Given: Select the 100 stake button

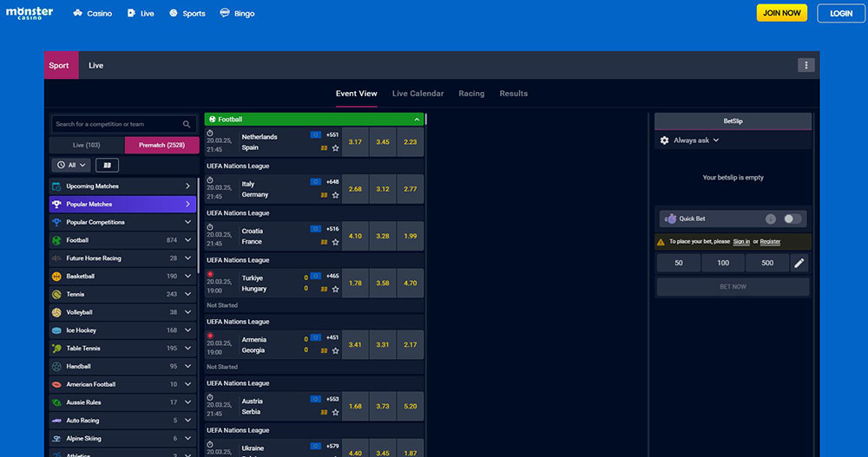Looking at the screenshot, I should (723, 264).
